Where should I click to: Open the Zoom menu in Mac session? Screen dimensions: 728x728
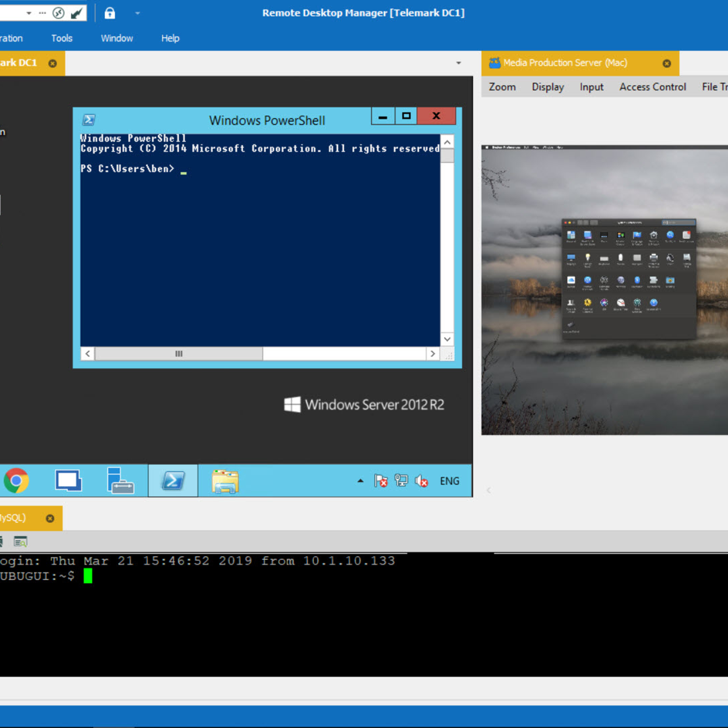(502, 87)
